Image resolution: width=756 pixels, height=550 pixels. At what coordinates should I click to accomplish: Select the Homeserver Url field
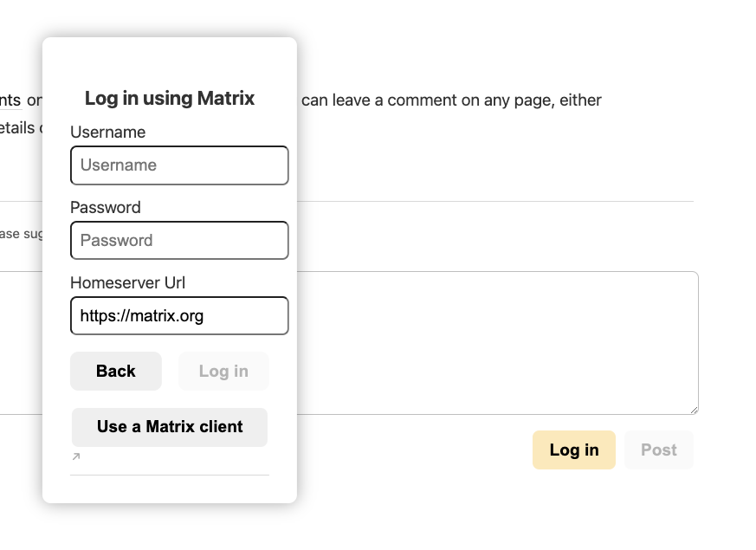(x=179, y=316)
